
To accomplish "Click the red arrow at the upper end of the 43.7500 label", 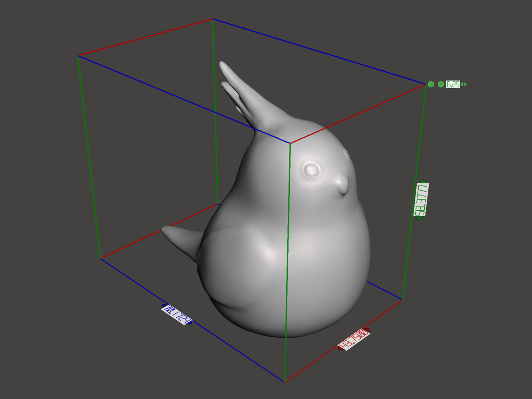I will tap(368, 330).
